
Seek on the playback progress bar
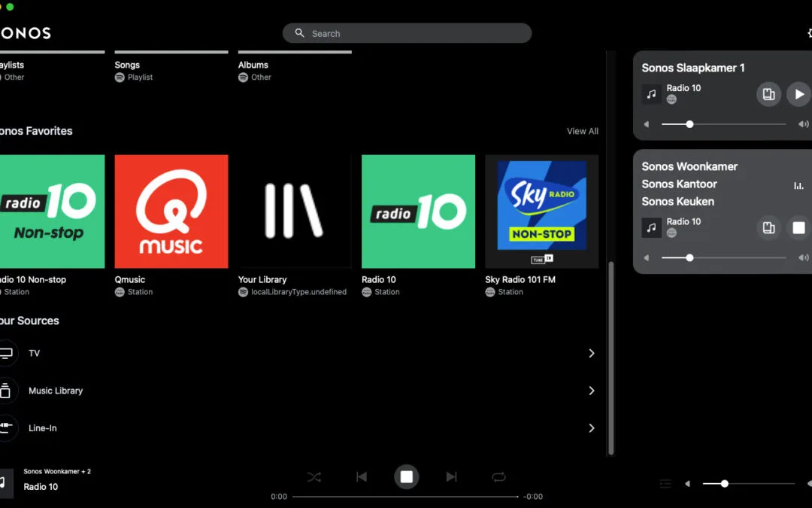(x=405, y=497)
